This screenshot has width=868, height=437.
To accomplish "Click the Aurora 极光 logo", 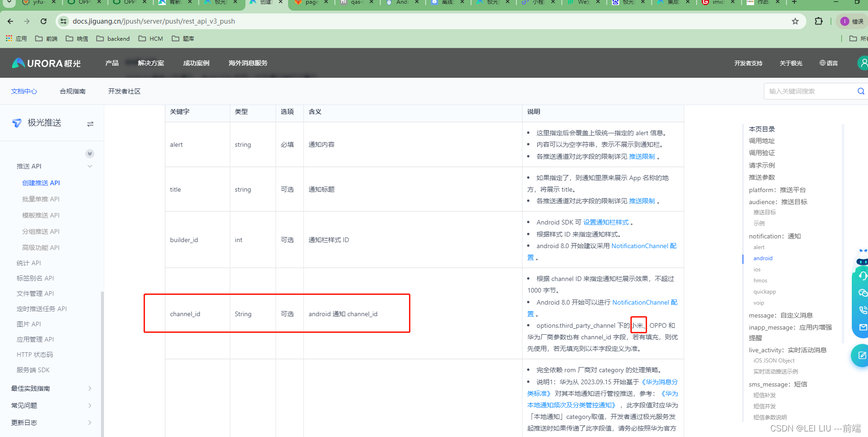I will pyautogui.click(x=46, y=63).
